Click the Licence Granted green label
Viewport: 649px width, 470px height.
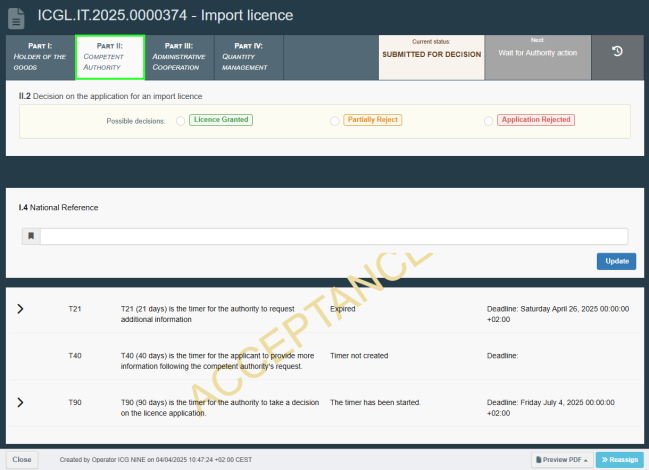221,120
